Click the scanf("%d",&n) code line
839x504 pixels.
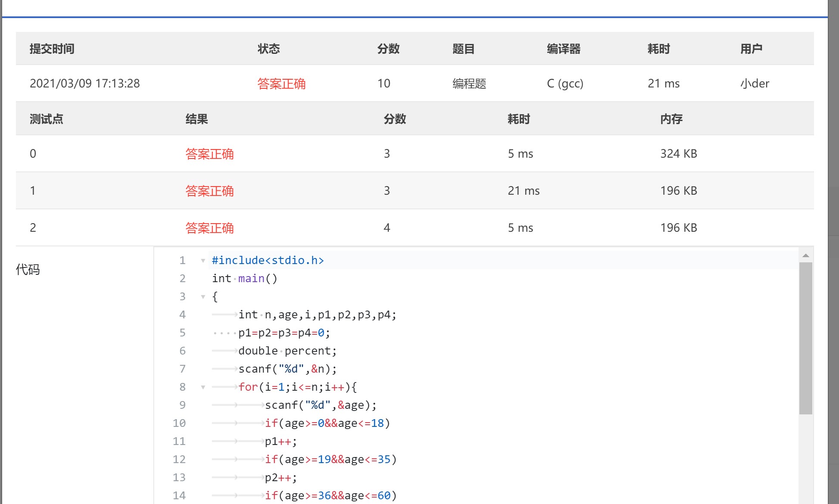click(x=287, y=369)
